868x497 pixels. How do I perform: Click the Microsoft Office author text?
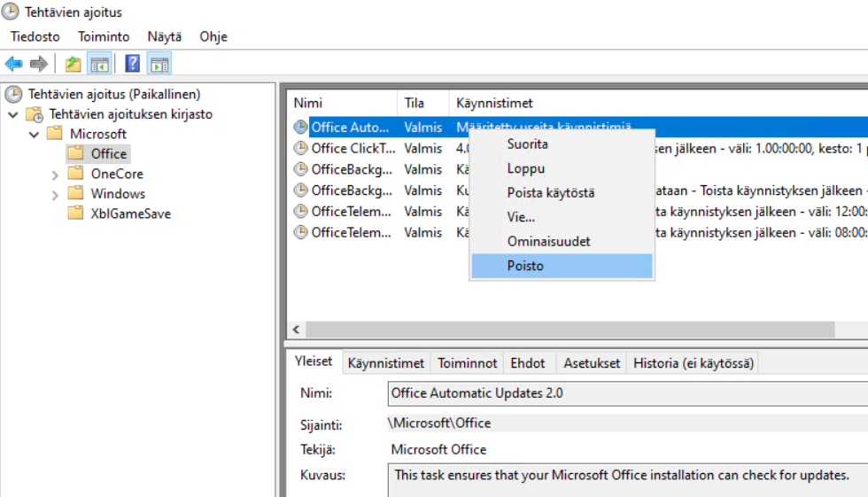439,449
